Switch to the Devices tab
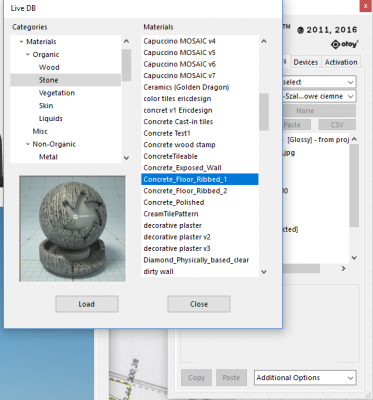 305,62
